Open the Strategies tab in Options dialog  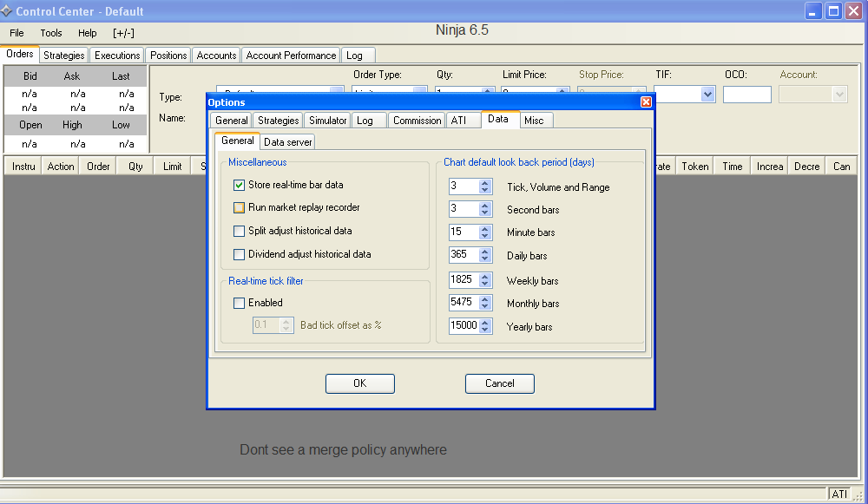(278, 120)
